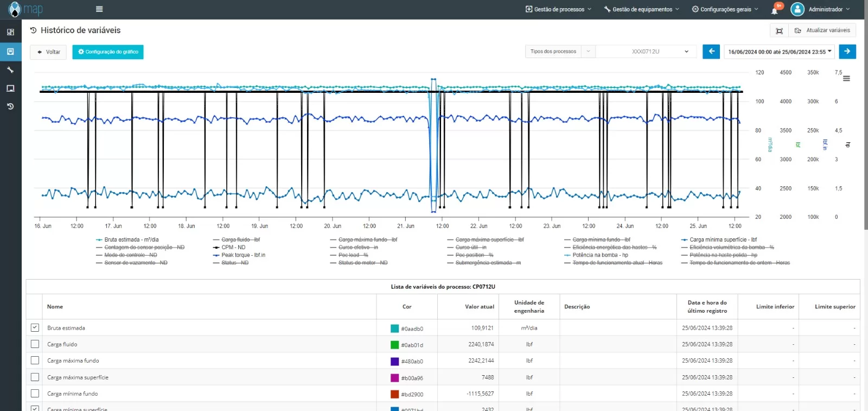Tick the Carga fluido row checkbox
This screenshot has height=411, width=868.
tap(35, 344)
